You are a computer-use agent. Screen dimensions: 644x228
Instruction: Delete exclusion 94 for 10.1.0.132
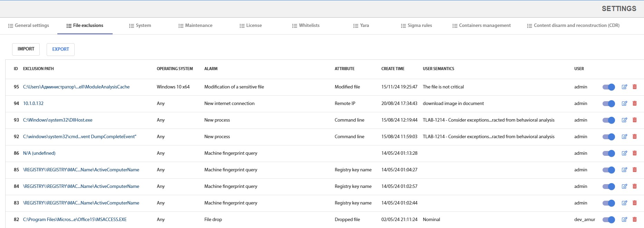(x=635, y=104)
